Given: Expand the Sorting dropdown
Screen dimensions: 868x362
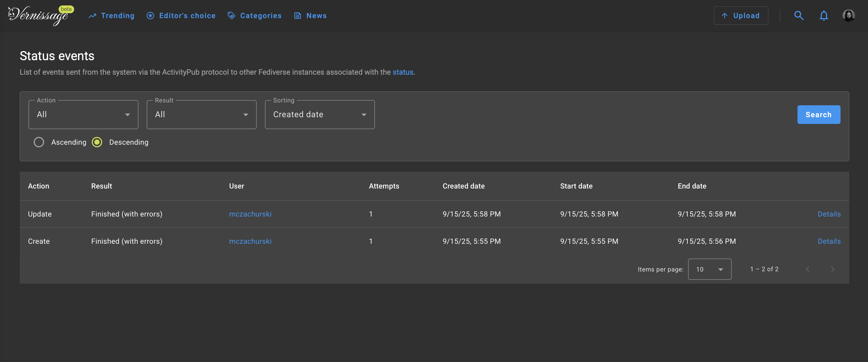Looking at the screenshot, I should pyautogui.click(x=319, y=115).
